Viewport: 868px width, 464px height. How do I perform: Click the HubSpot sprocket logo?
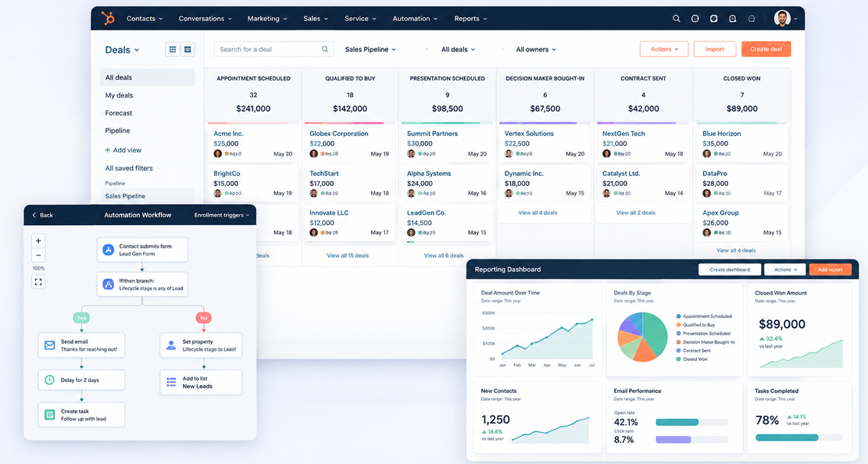(108, 18)
